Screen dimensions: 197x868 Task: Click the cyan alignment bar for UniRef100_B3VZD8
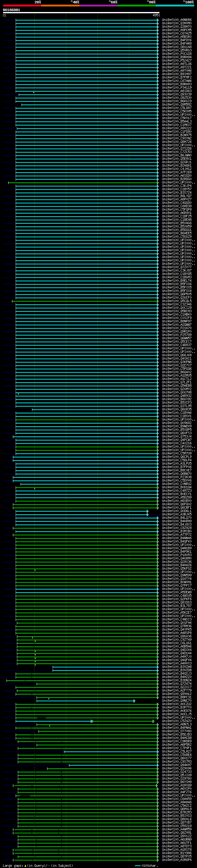click(x=105, y=670)
